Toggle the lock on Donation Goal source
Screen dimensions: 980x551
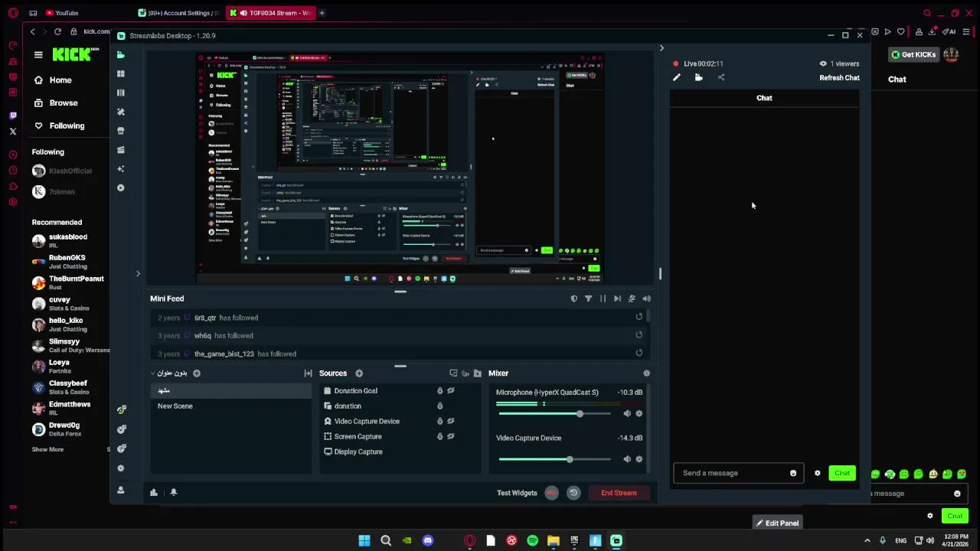(x=439, y=391)
